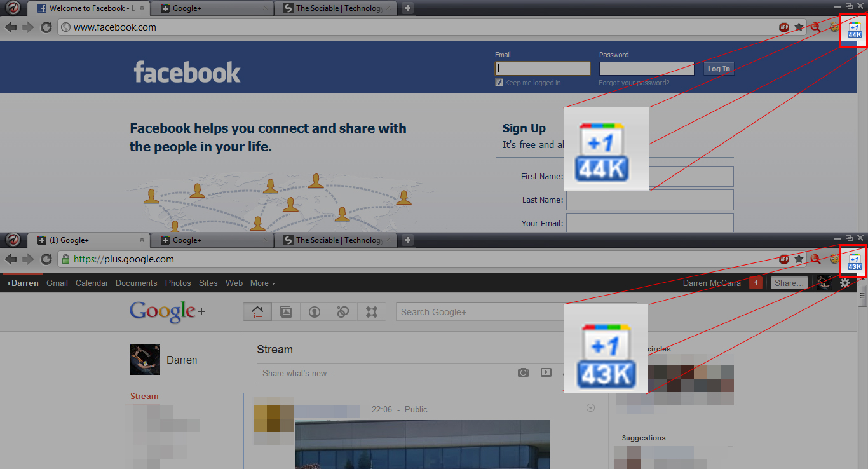The image size is (868, 469).
Task: Open the Google+ Games navigation icon
Action: (372, 312)
